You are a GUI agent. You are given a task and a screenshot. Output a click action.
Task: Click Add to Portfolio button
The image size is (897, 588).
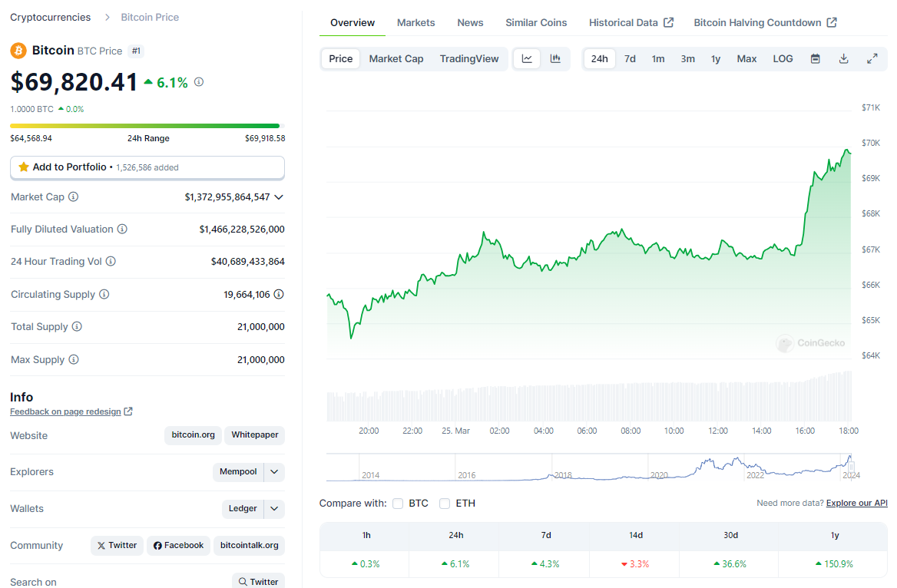click(x=147, y=167)
